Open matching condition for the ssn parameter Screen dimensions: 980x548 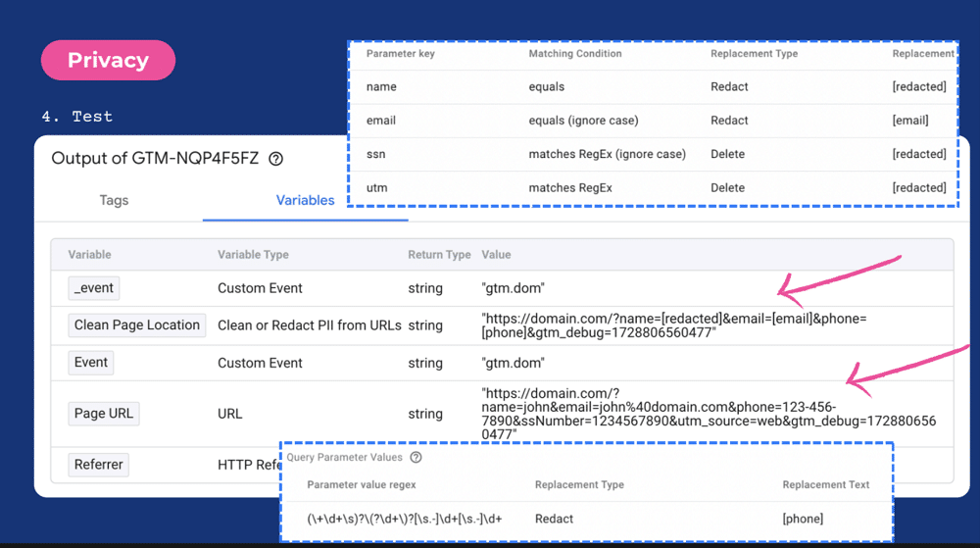click(x=607, y=154)
